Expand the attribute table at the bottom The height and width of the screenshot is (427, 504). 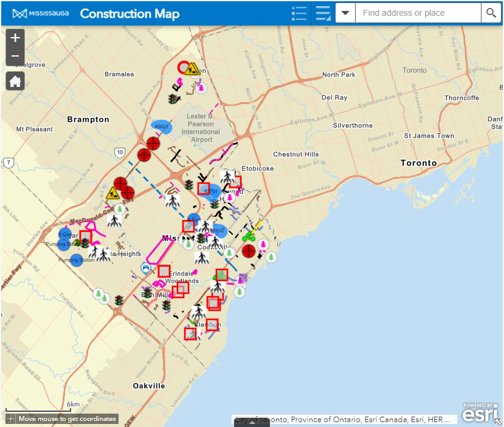click(x=252, y=423)
